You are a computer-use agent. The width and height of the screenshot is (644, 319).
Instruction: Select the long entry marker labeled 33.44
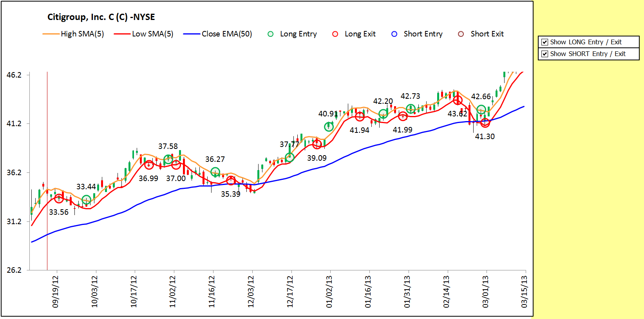[87, 200]
